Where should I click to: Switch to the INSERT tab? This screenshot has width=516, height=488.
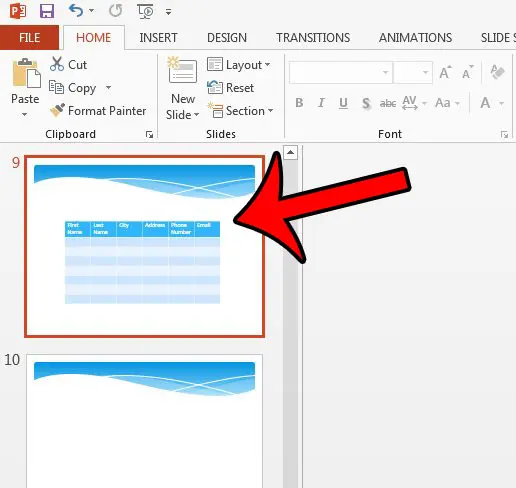158,37
